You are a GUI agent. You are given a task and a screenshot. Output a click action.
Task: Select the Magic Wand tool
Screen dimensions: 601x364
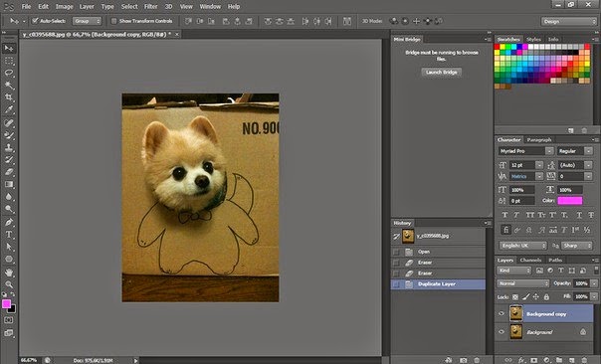tap(9, 86)
